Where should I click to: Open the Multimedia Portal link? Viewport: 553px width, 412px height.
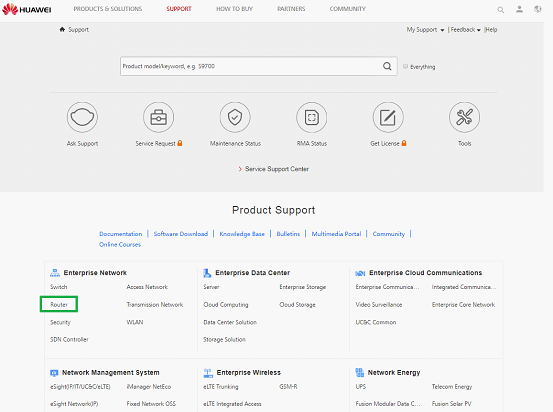(336, 234)
